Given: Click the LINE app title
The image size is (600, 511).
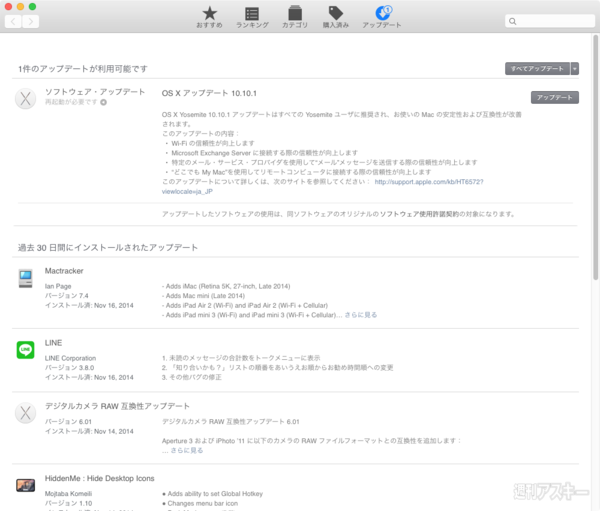Looking at the screenshot, I should [53, 343].
